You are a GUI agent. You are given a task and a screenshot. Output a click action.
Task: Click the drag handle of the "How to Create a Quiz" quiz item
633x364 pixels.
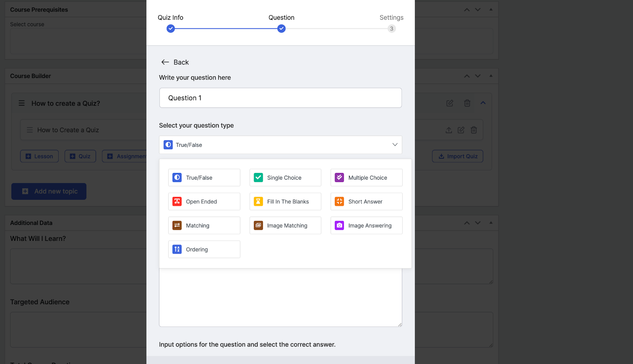(x=30, y=130)
